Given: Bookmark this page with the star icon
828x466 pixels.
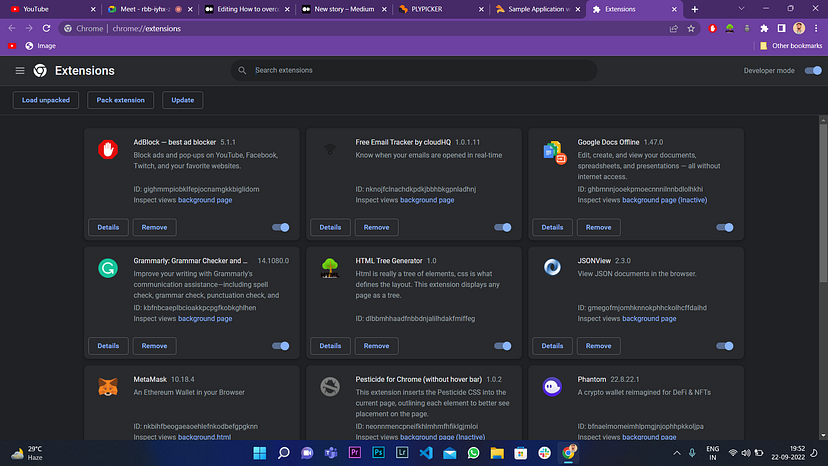Looking at the screenshot, I should click(x=691, y=29).
